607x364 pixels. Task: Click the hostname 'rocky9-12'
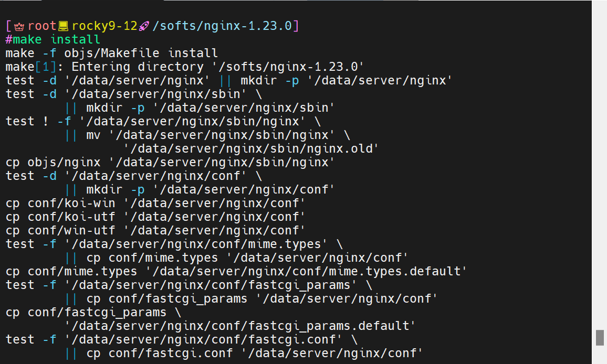tap(104, 26)
